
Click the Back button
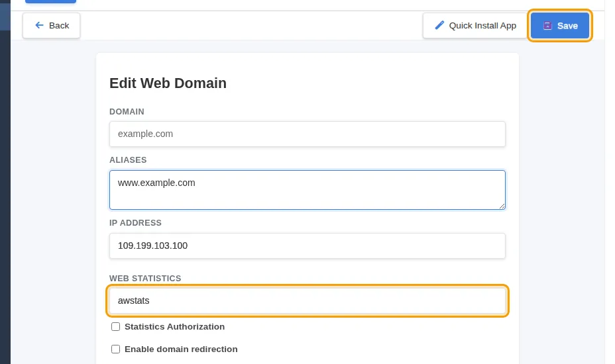click(52, 25)
